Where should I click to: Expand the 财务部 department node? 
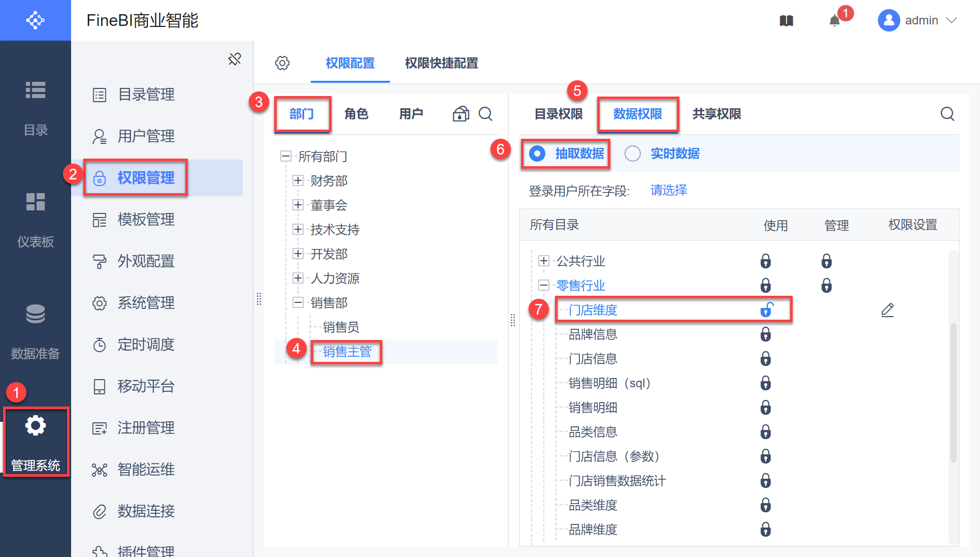point(298,180)
